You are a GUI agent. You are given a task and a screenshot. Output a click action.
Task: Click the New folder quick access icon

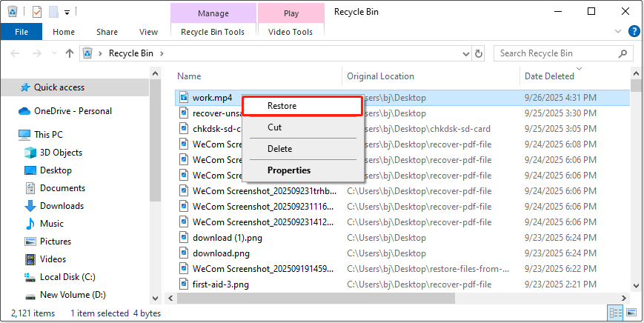point(54,12)
